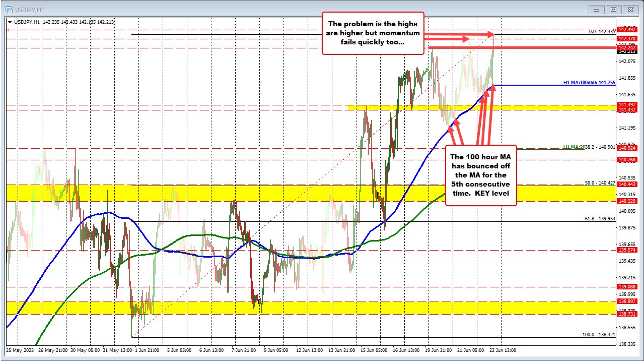Close the USDJPY,H1 chart window

(630, 9)
